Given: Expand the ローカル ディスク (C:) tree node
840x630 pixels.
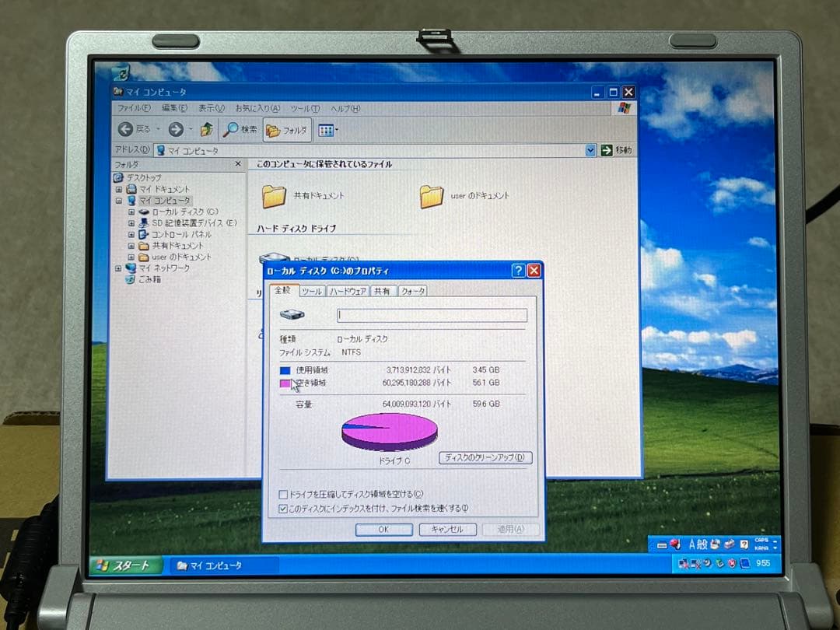Looking at the screenshot, I should click(131, 212).
